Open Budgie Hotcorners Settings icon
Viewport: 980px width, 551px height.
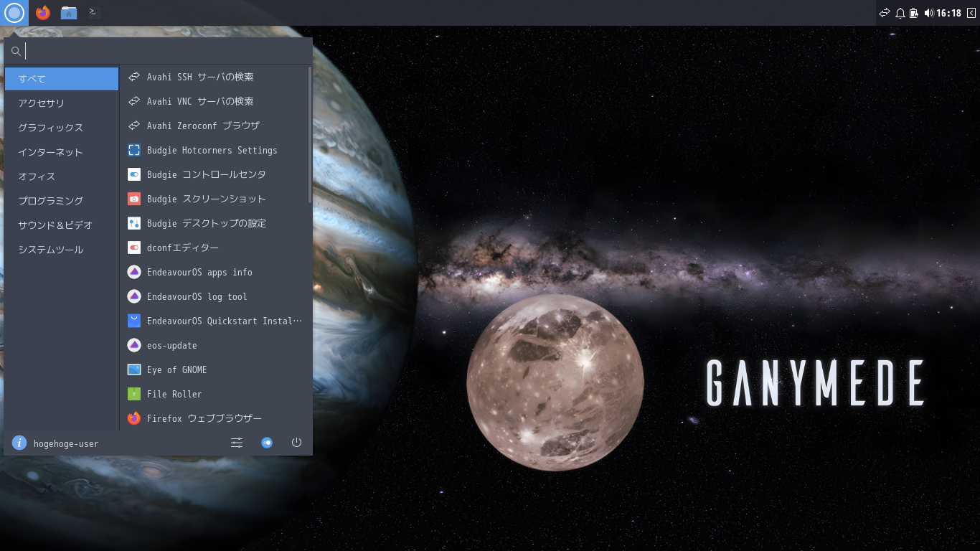pyautogui.click(x=134, y=150)
